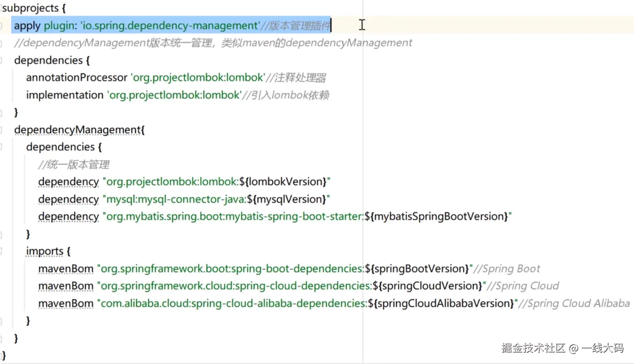This screenshot has height=364, width=634.
Task: Click the lombok string in annotationProcessor line
Action: click(198, 78)
